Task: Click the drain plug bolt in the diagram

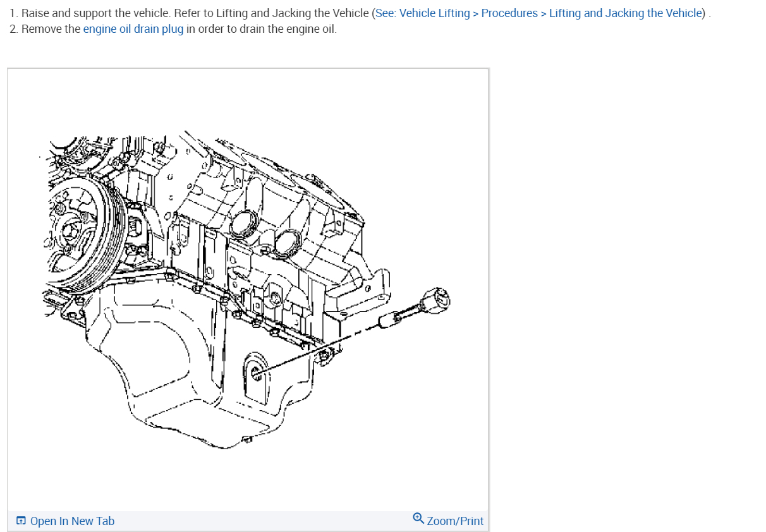Action: click(415, 307)
